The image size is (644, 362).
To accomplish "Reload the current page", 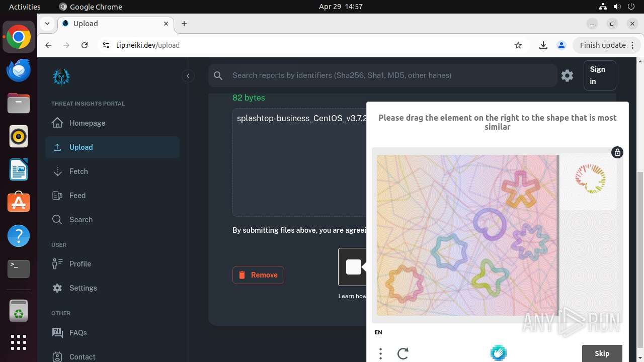I will 85,45.
